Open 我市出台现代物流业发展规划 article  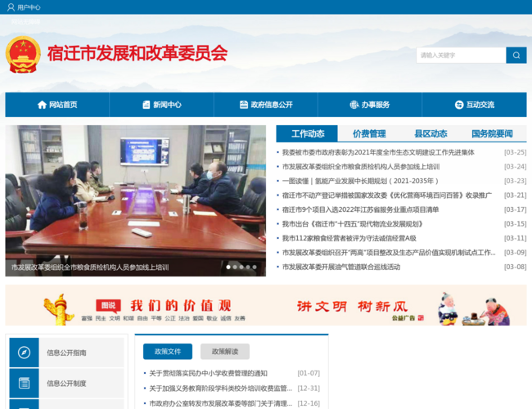point(353,224)
